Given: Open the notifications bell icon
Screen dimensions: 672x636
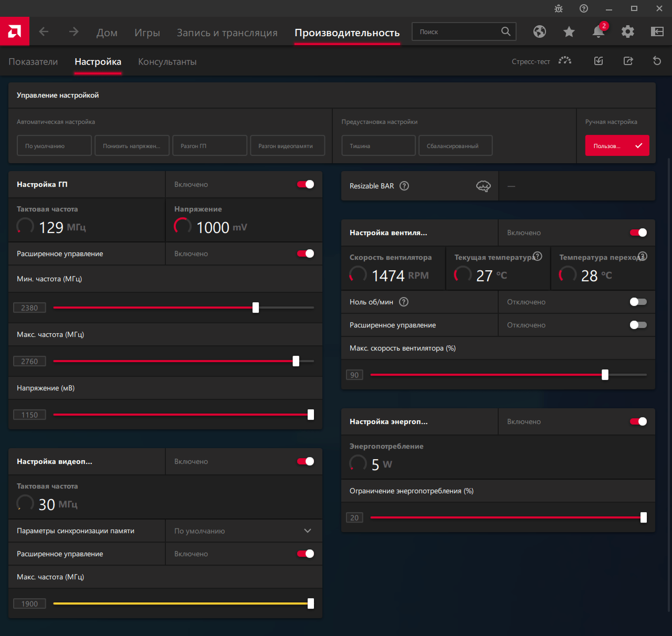Looking at the screenshot, I should (x=598, y=32).
